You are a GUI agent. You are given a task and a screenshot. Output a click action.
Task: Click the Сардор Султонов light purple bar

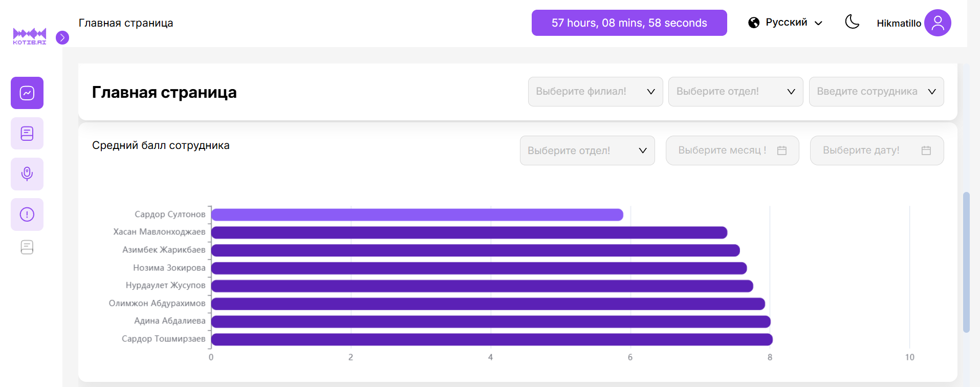point(417,215)
